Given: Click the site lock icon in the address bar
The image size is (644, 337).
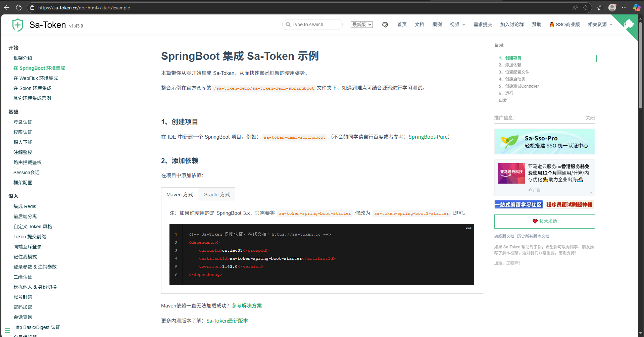Looking at the screenshot, I should tap(32, 7).
